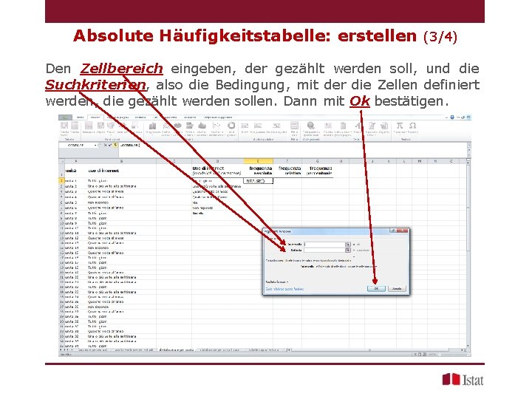Click the cell containing the CONTA.SE( formula

tap(258, 181)
